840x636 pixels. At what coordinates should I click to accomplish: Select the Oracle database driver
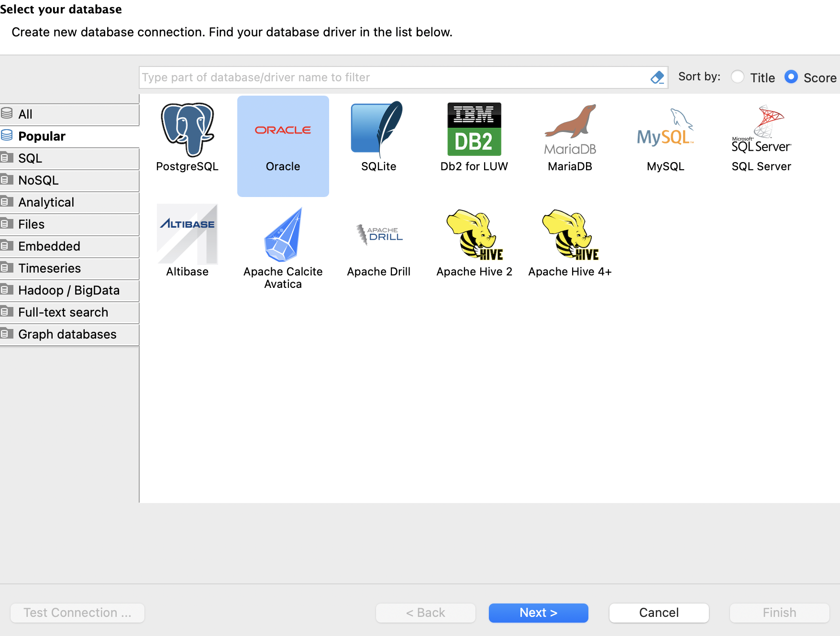point(283,146)
